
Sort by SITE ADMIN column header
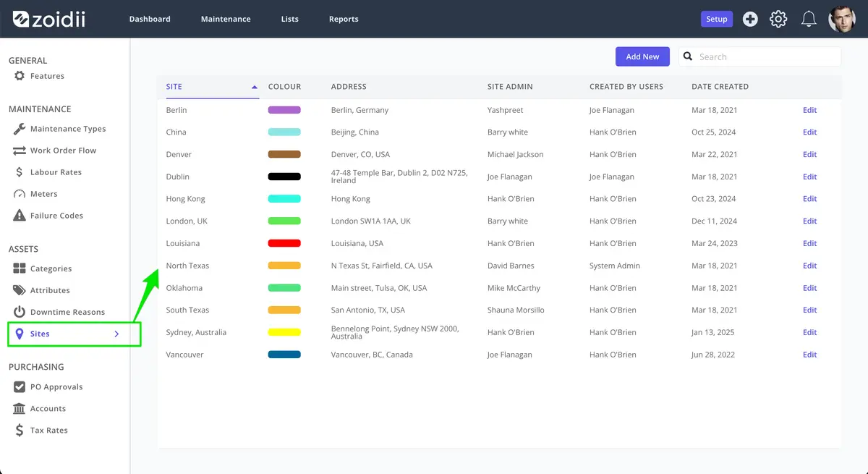510,87
